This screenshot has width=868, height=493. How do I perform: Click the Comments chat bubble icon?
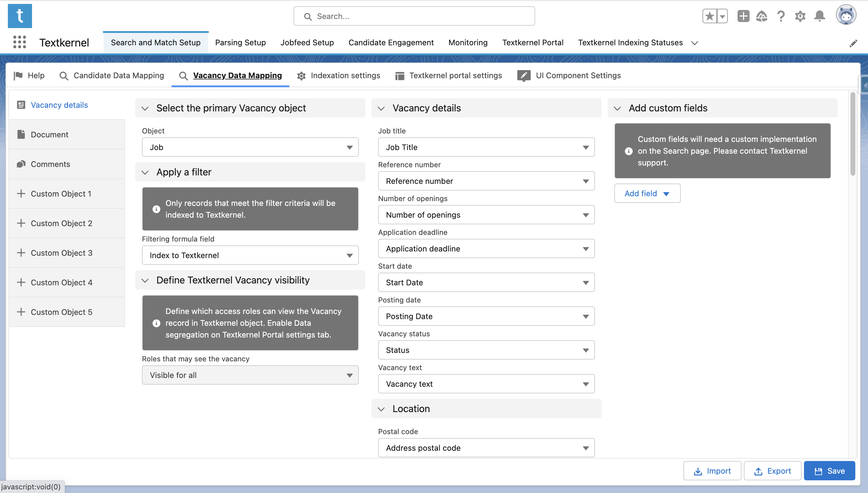pos(21,164)
